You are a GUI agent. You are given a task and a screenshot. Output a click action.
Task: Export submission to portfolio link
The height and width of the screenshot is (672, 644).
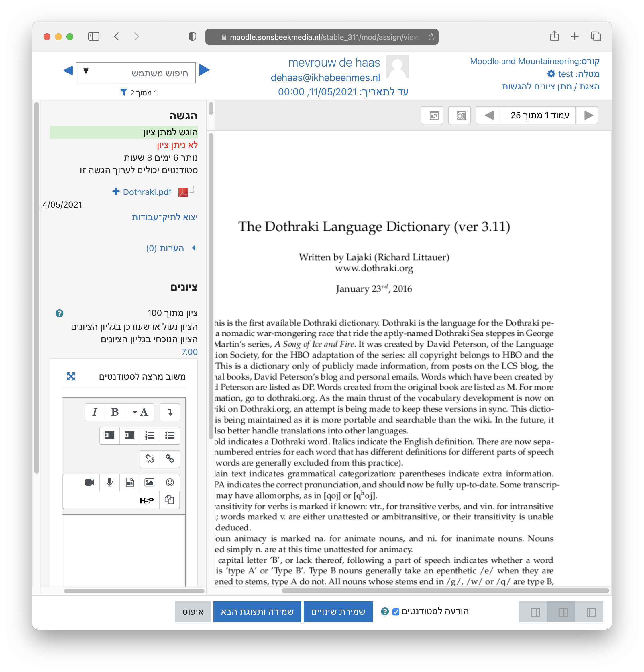164,217
